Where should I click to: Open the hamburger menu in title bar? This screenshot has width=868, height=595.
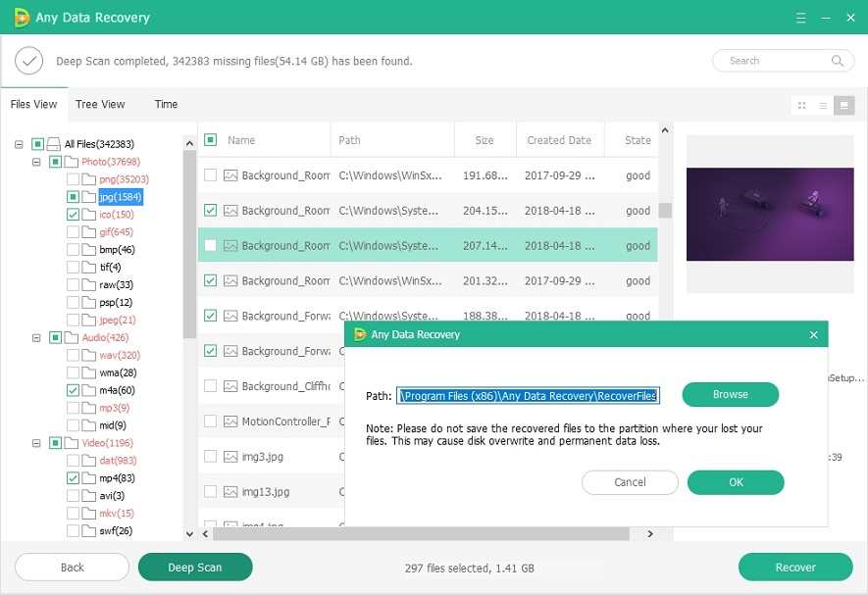pos(800,18)
